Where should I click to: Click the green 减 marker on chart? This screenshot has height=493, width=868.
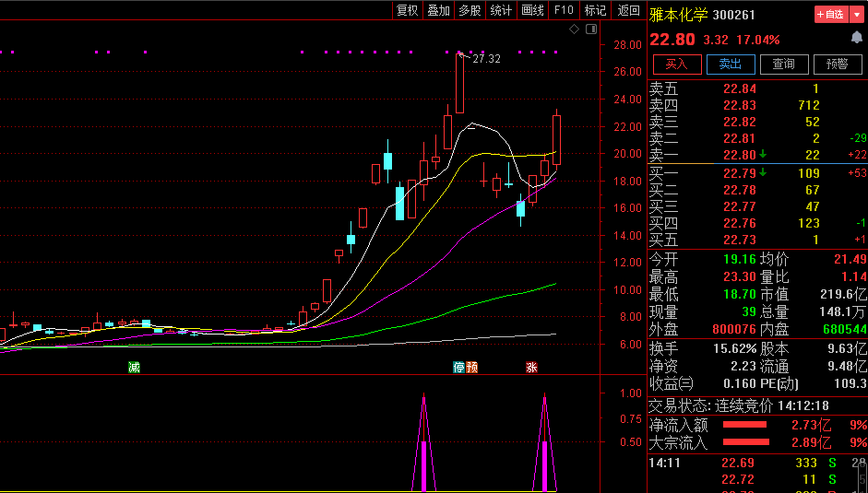[x=134, y=367]
